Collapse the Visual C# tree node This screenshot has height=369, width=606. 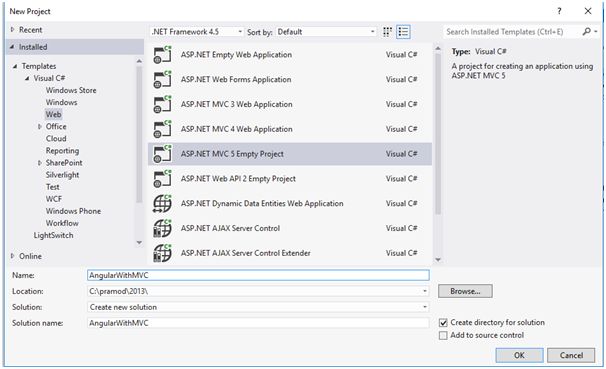27,78
